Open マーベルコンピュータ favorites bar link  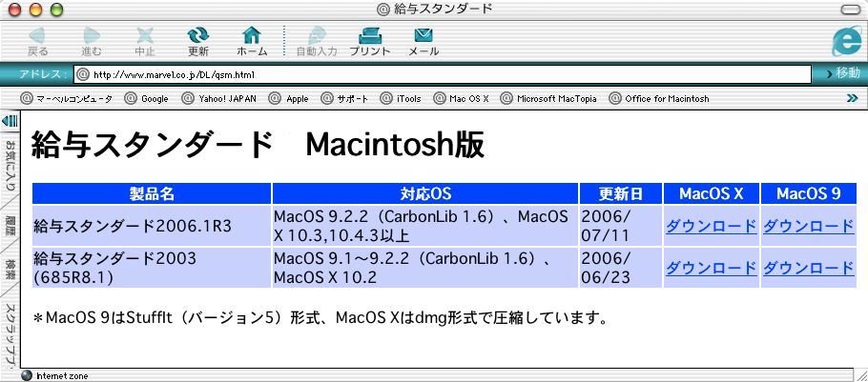click(x=67, y=99)
